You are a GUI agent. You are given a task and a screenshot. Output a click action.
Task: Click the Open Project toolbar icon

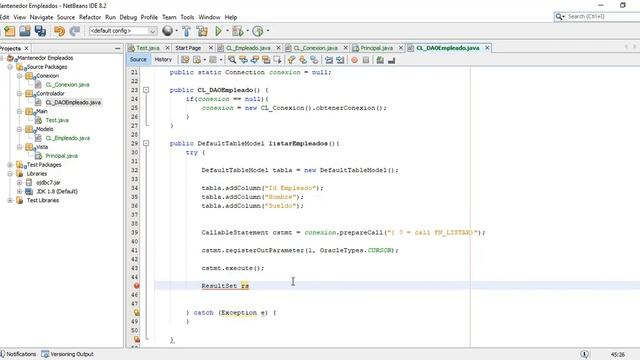tap(25, 31)
